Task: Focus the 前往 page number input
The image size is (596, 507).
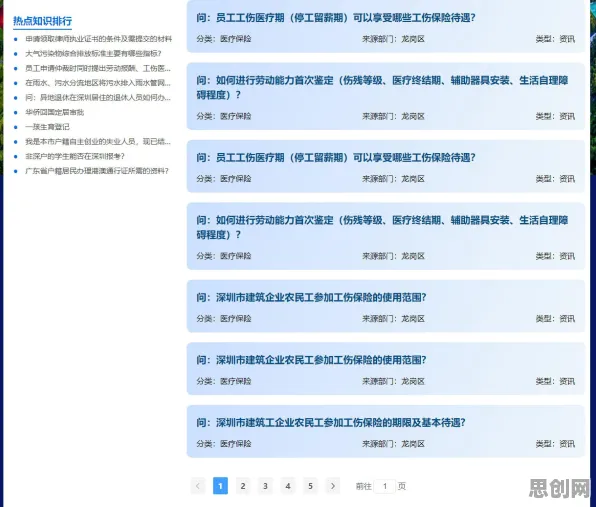Action: pos(384,486)
